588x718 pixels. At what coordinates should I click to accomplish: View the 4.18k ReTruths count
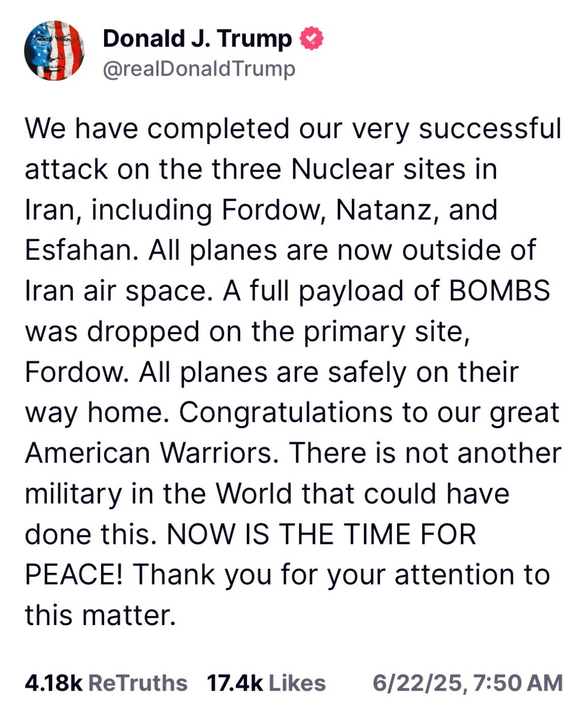(53, 683)
